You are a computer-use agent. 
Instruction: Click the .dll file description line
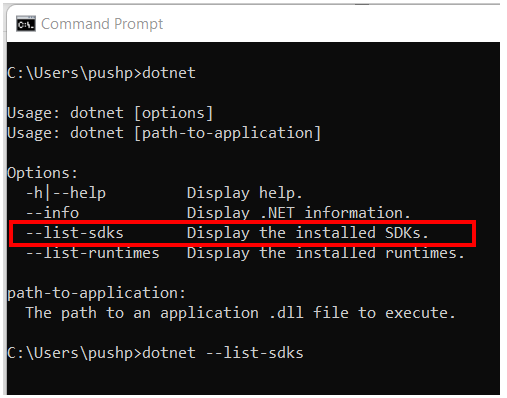pos(240,313)
